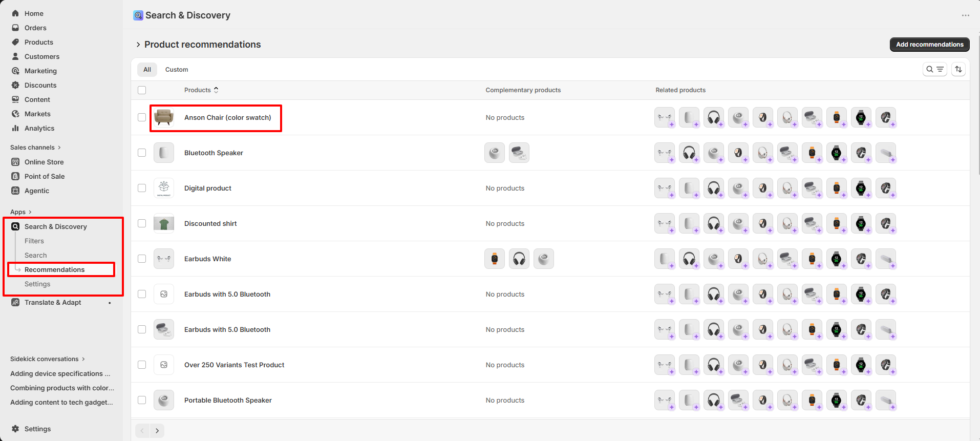
Task: Click the Over 250 Variants Test Product name
Action: pos(234,365)
